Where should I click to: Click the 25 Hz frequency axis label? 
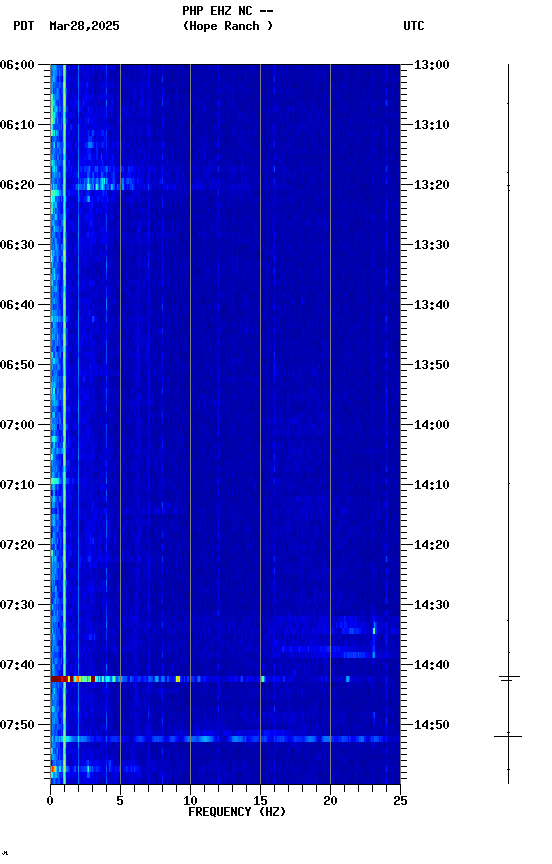click(400, 801)
